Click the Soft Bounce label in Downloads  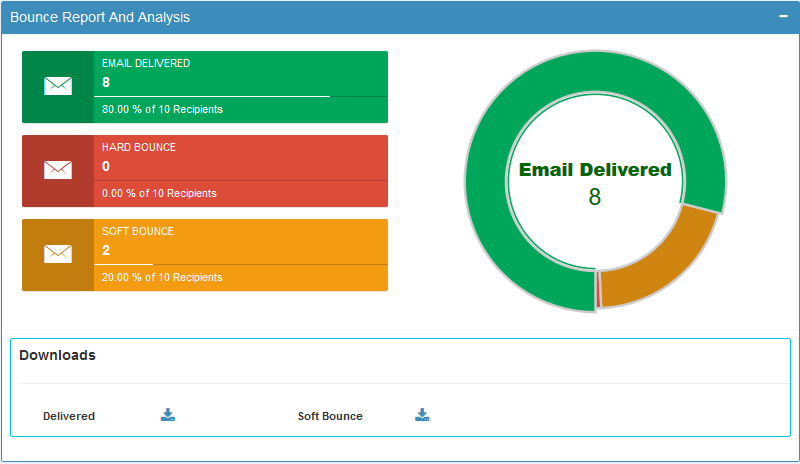[330, 416]
